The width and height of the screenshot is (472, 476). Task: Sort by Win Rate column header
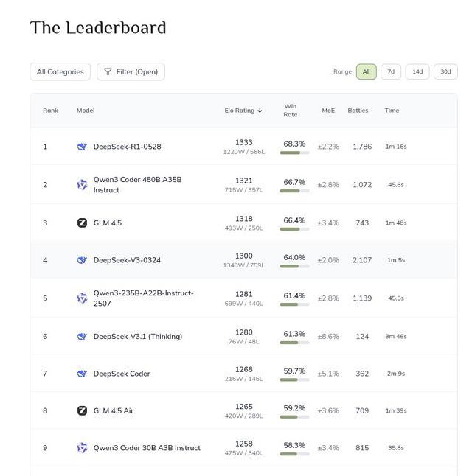click(291, 111)
